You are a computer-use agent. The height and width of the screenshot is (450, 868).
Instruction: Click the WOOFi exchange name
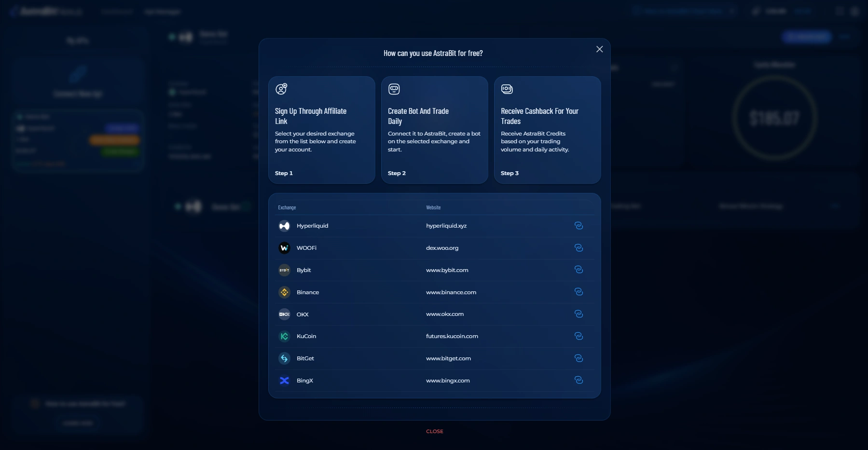(306, 248)
